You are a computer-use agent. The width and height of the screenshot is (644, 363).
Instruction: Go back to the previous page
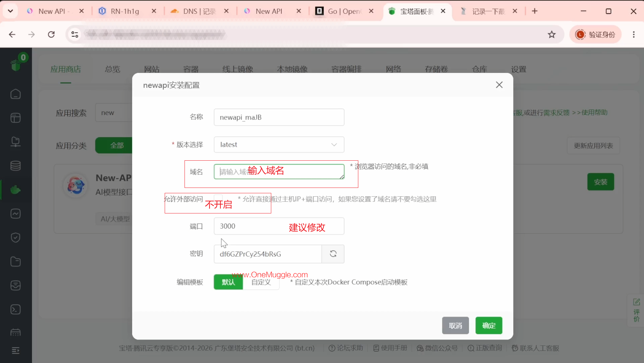[12, 34]
